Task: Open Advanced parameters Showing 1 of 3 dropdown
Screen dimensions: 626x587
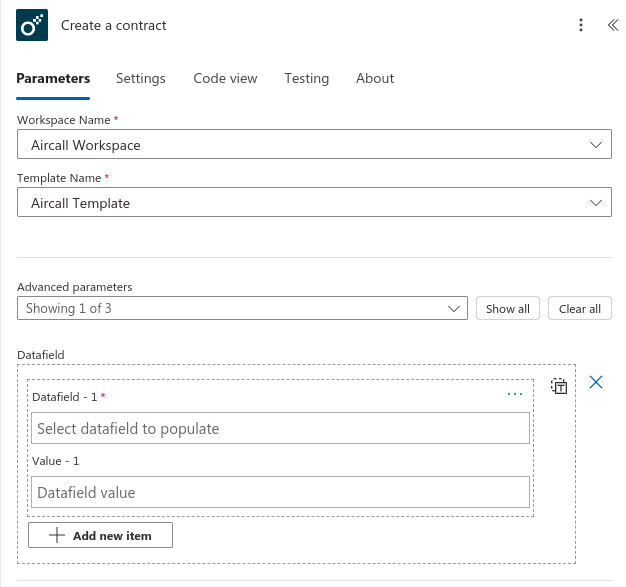Action: (242, 308)
